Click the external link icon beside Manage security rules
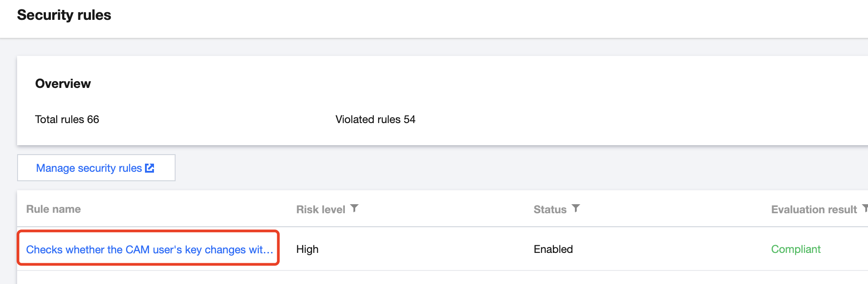The image size is (868, 284). (150, 168)
